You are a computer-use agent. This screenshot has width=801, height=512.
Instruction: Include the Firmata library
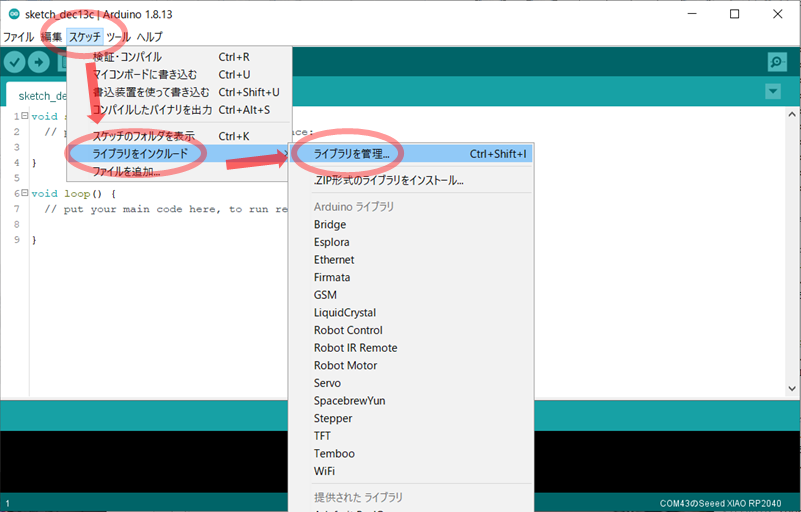pyautogui.click(x=411, y=277)
